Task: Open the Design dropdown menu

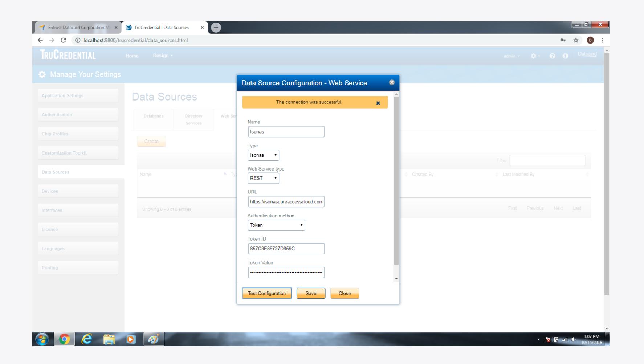Action: pyautogui.click(x=163, y=56)
